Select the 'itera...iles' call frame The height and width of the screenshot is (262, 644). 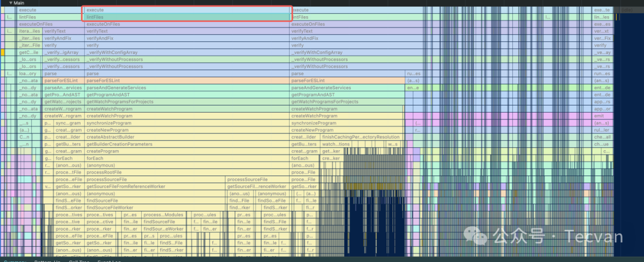[x=30, y=31]
